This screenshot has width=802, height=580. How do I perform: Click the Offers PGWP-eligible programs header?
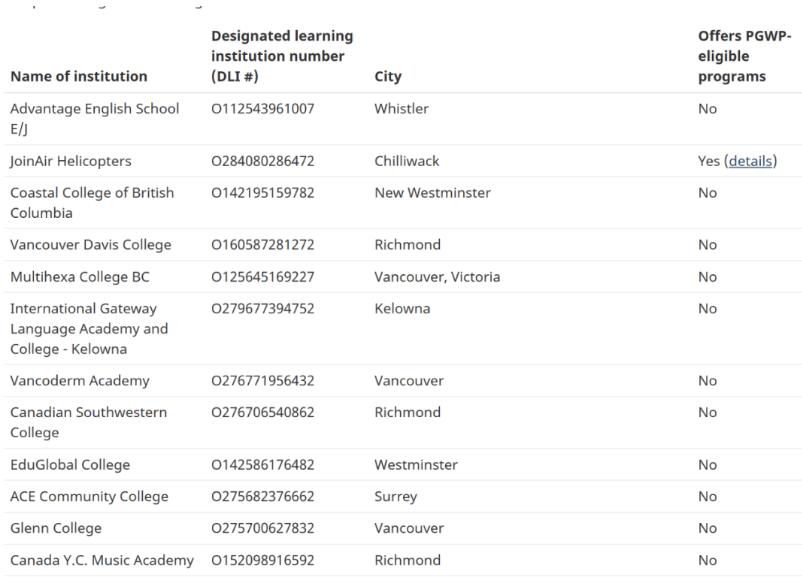(x=744, y=56)
